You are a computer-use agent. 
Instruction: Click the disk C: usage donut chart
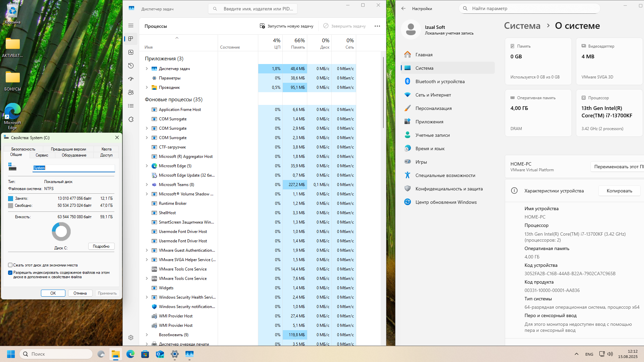click(61, 232)
